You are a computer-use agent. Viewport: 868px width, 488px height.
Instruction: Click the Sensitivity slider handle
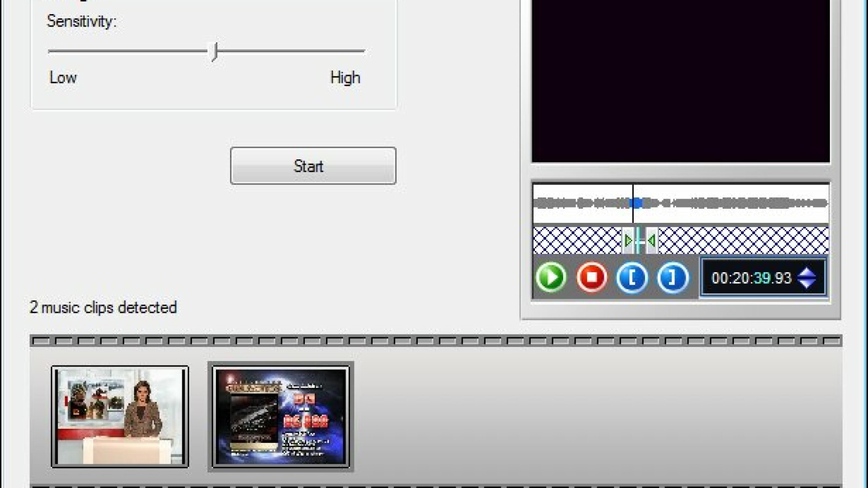coord(215,52)
